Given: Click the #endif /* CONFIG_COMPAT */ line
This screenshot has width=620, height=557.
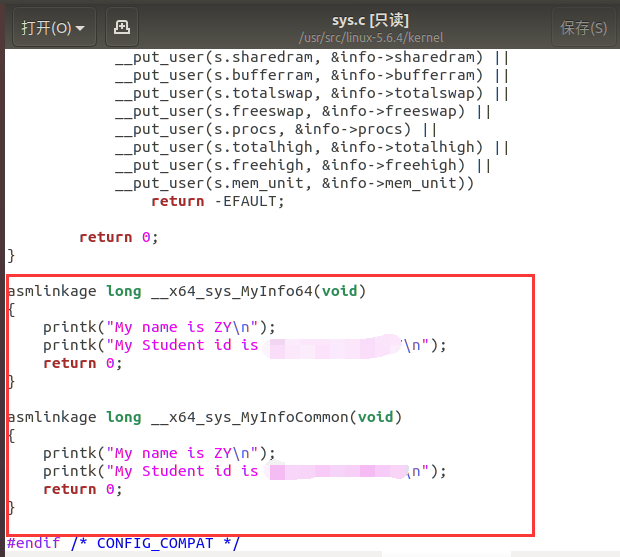Looking at the screenshot, I should click(123, 543).
